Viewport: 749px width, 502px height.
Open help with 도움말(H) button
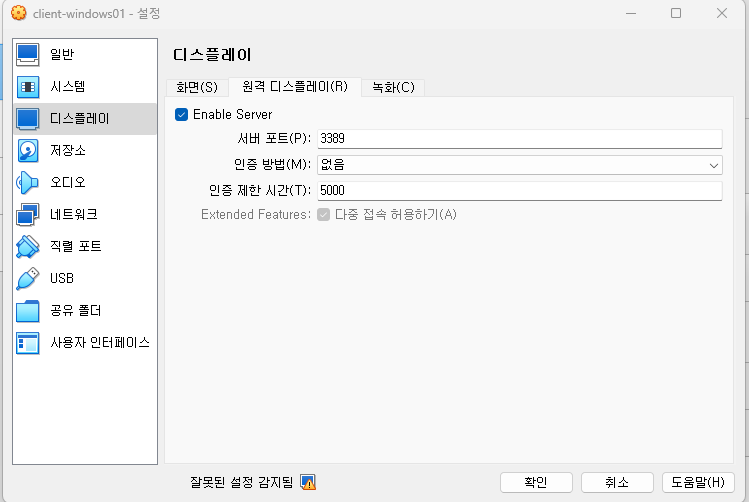click(698, 482)
